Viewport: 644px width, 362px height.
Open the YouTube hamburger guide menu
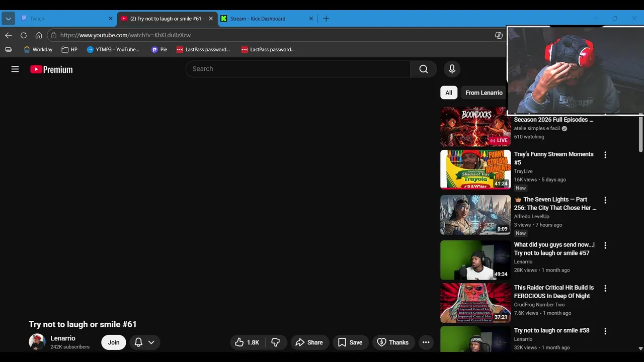point(15,69)
